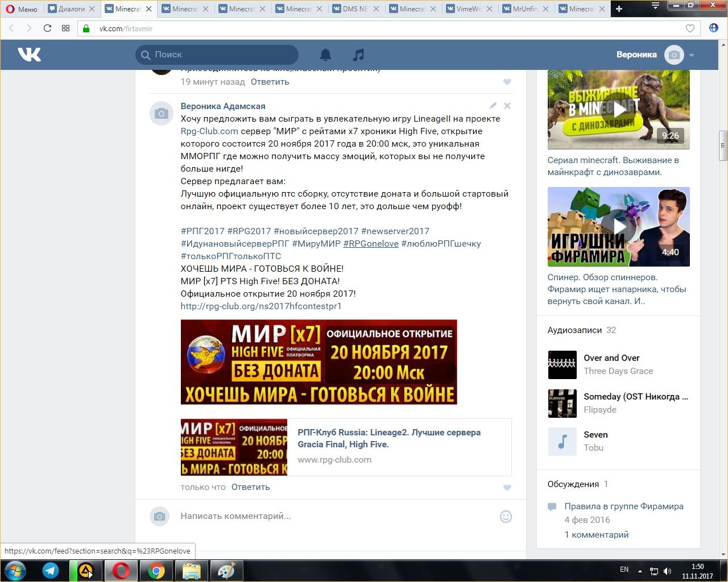Expand the Вероника profile dropdown arrow

coord(692,55)
